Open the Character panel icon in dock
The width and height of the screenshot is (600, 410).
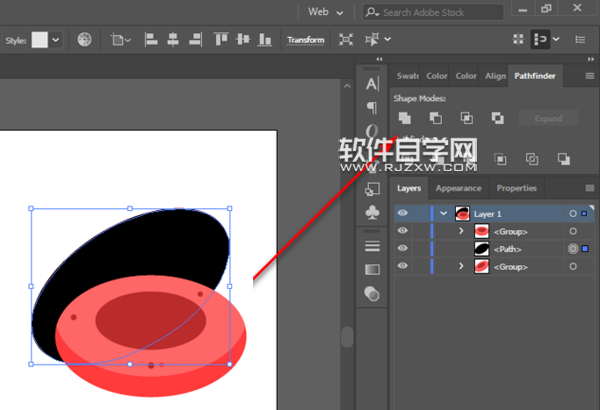pos(372,84)
